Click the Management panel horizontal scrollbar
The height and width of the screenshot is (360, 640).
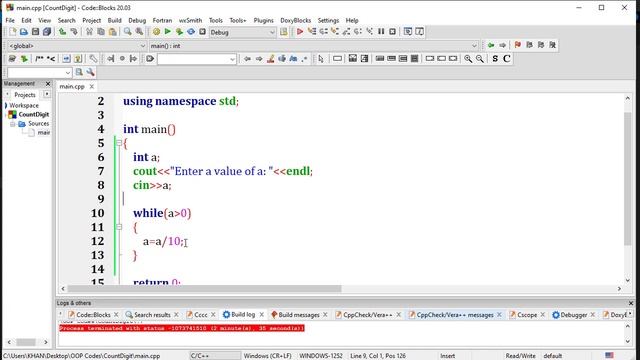(27, 342)
